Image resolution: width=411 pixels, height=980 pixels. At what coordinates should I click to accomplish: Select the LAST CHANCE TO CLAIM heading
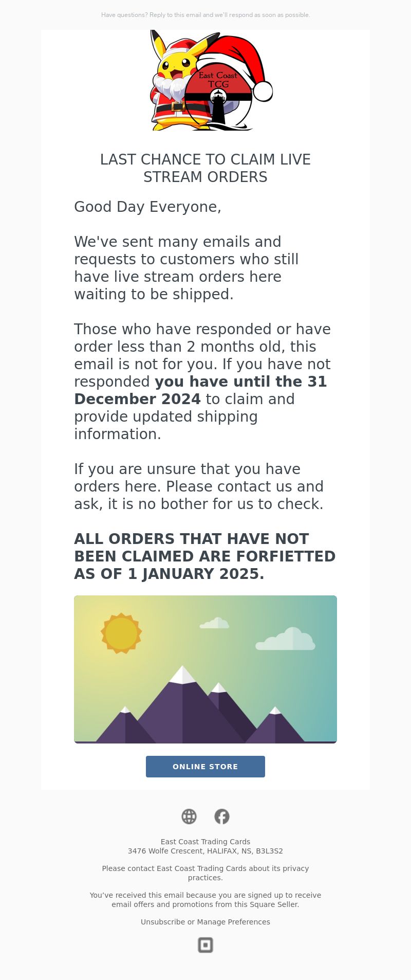coord(206,168)
